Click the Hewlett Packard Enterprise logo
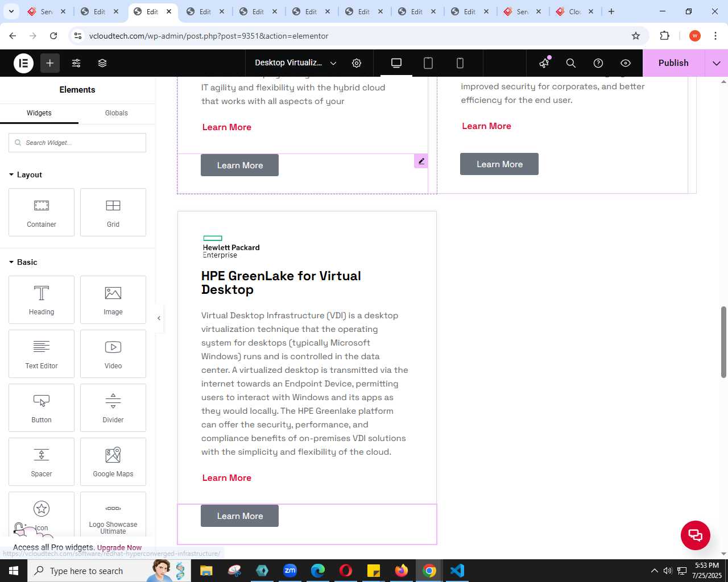 pos(231,247)
